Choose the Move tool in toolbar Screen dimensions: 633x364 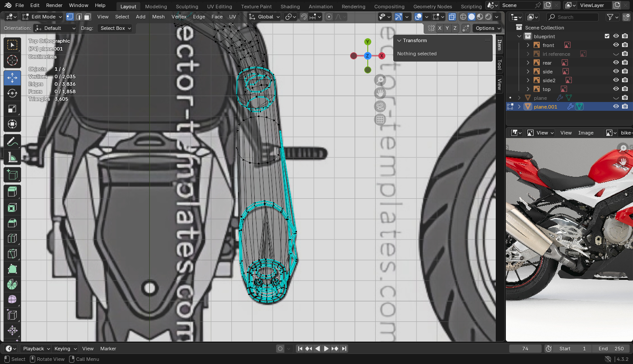pos(12,77)
